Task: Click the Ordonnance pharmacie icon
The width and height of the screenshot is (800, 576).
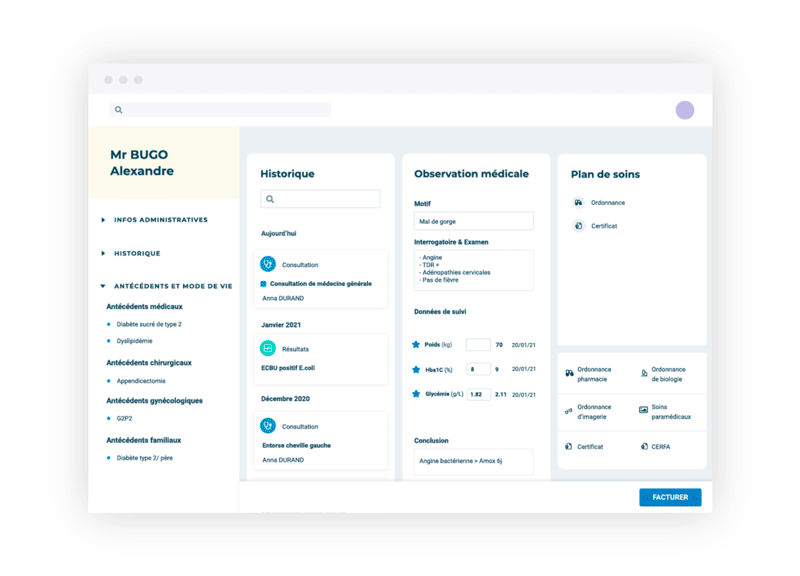Action: (570, 374)
